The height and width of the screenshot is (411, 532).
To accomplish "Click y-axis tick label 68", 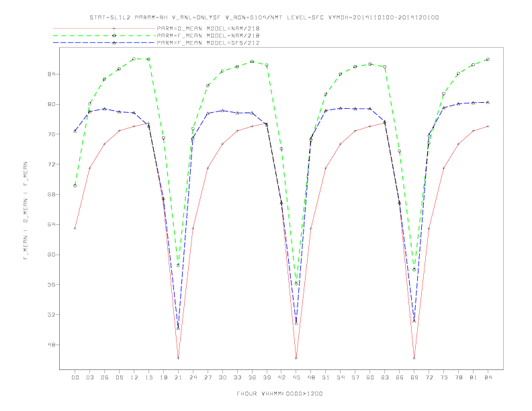I will tap(51, 194).
